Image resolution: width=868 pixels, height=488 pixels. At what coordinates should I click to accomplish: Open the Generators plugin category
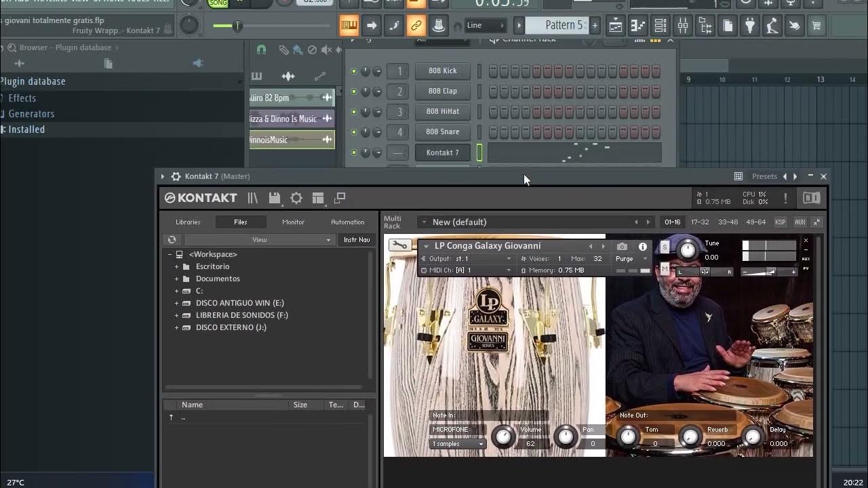(x=31, y=114)
